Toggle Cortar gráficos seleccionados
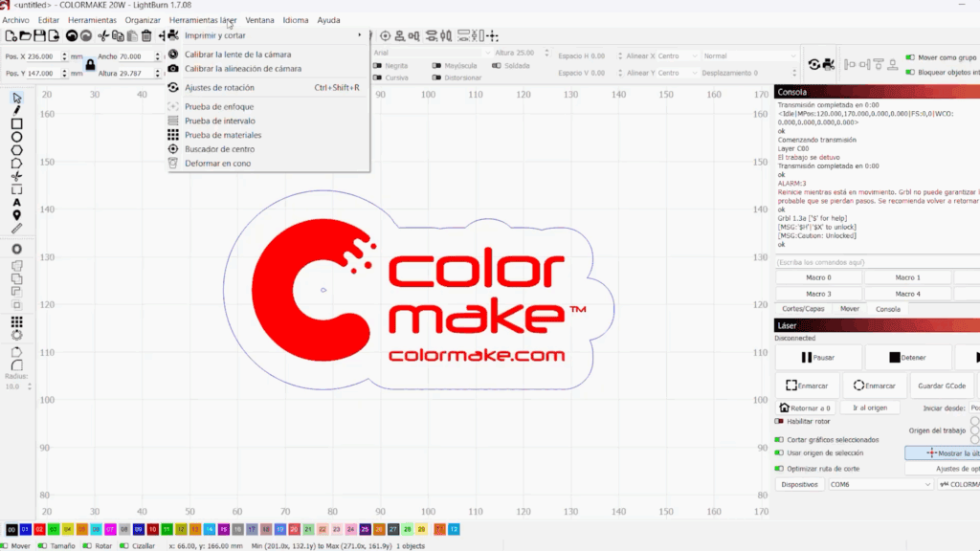Viewport: 980px width, 551px height. (779, 440)
